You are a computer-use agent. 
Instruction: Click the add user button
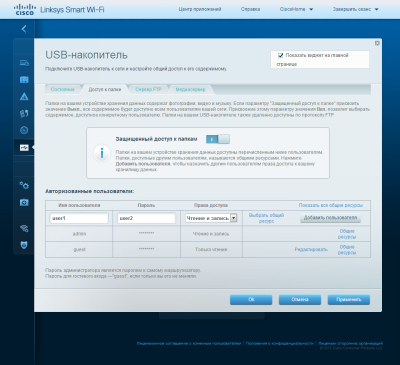click(330, 218)
